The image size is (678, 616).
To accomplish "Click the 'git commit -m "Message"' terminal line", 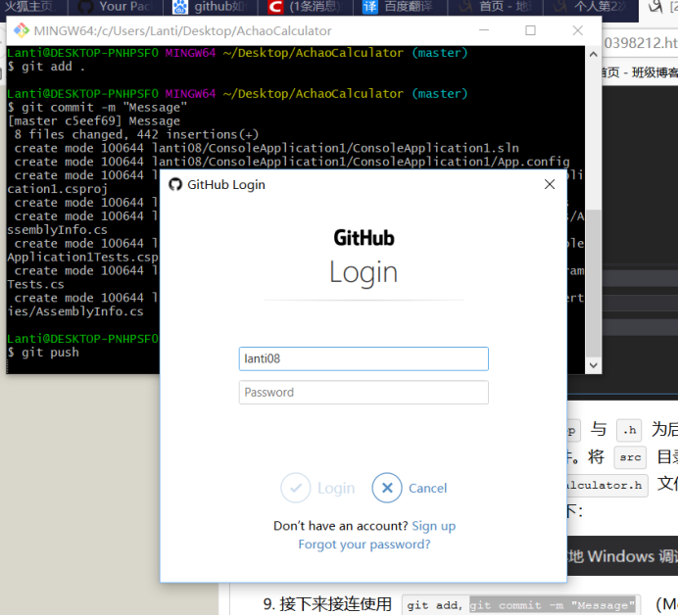I will 97,107.
